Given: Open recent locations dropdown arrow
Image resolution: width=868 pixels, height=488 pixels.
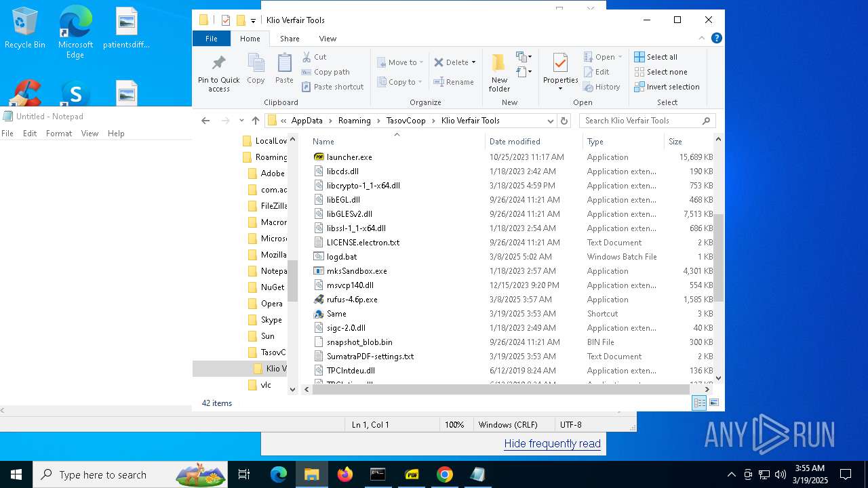Looking at the screenshot, I should [x=241, y=121].
